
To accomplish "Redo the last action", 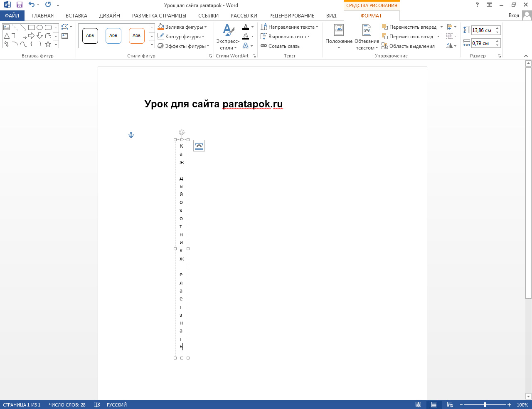I will click(x=48, y=5).
